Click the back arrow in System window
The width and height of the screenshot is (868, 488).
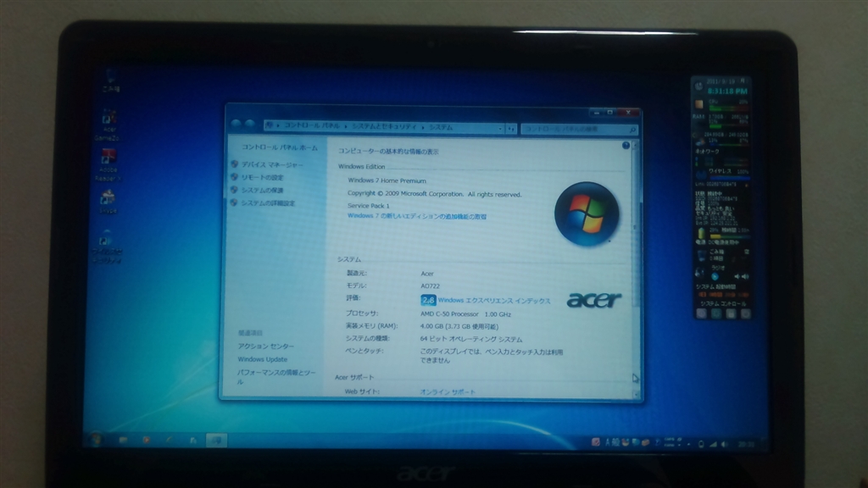(236, 125)
